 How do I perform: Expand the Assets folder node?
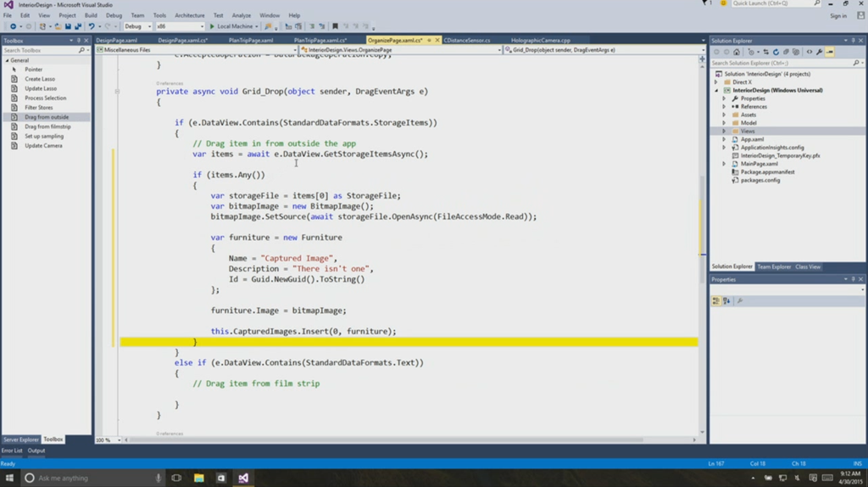[x=724, y=115]
